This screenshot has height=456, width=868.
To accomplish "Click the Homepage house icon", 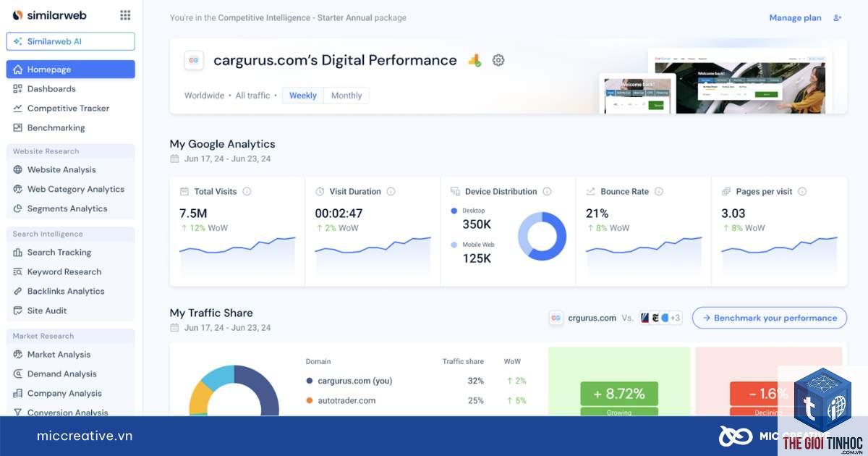I will 18,69.
